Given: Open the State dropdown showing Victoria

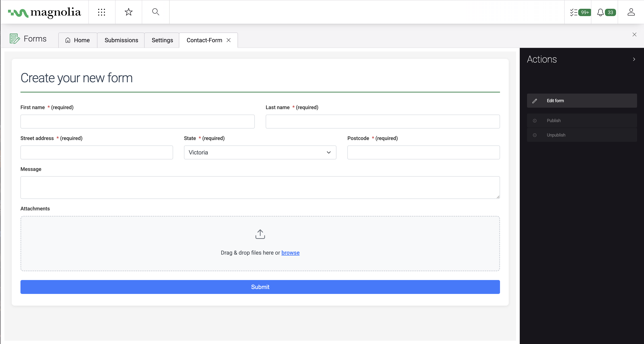Looking at the screenshot, I should click(260, 152).
